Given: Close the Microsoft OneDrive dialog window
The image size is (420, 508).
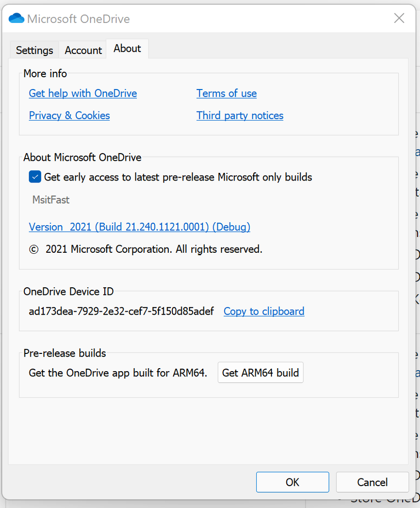Looking at the screenshot, I should (x=399, y=18).
